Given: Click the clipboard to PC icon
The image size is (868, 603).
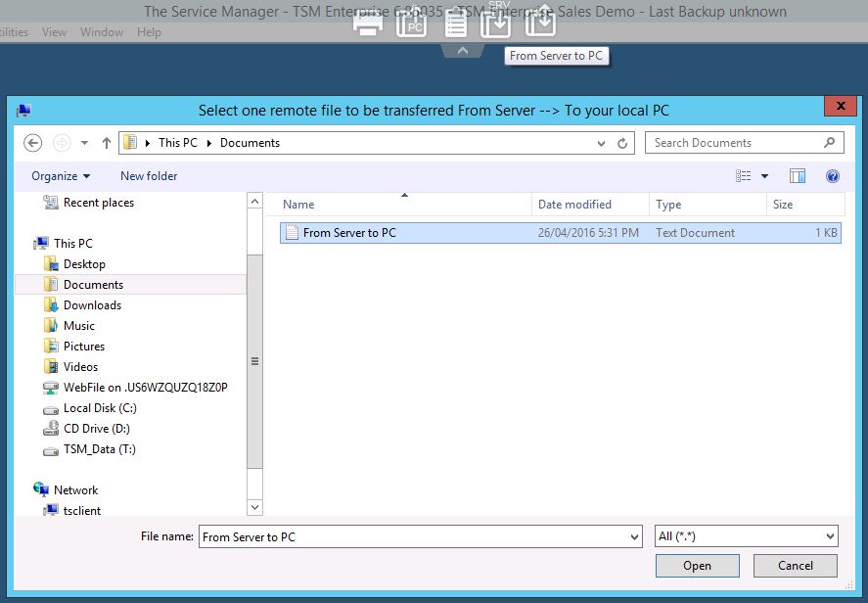Looking at the screenshot, I should pos(412,22).
